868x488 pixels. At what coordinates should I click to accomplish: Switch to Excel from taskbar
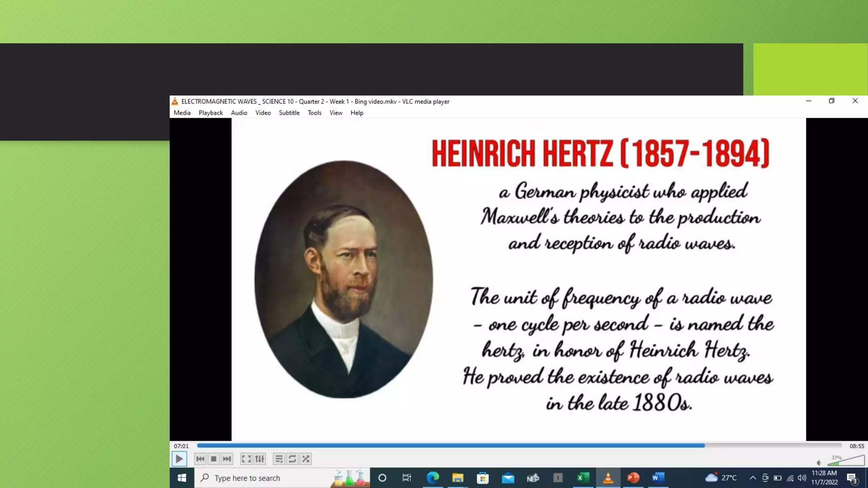pyautogui.click(x=583, y=478)
